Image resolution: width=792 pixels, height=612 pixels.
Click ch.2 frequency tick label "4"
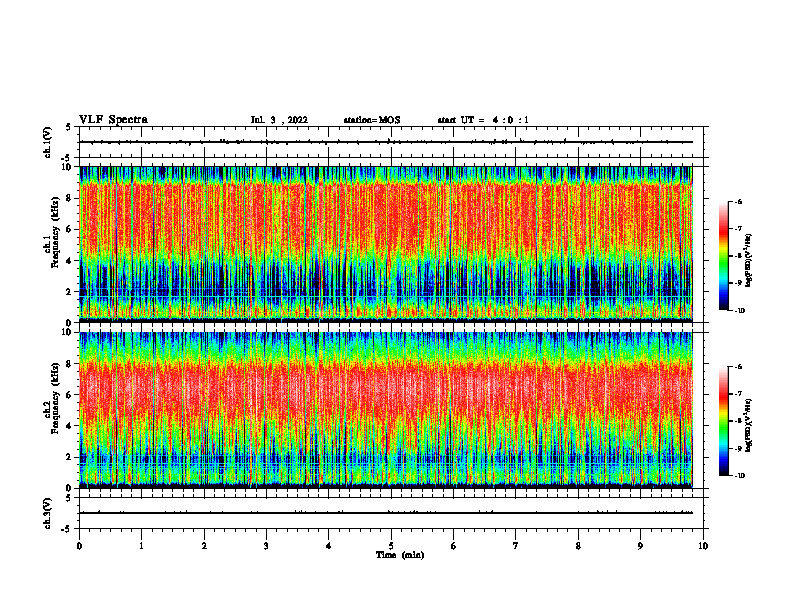point(70,426)
